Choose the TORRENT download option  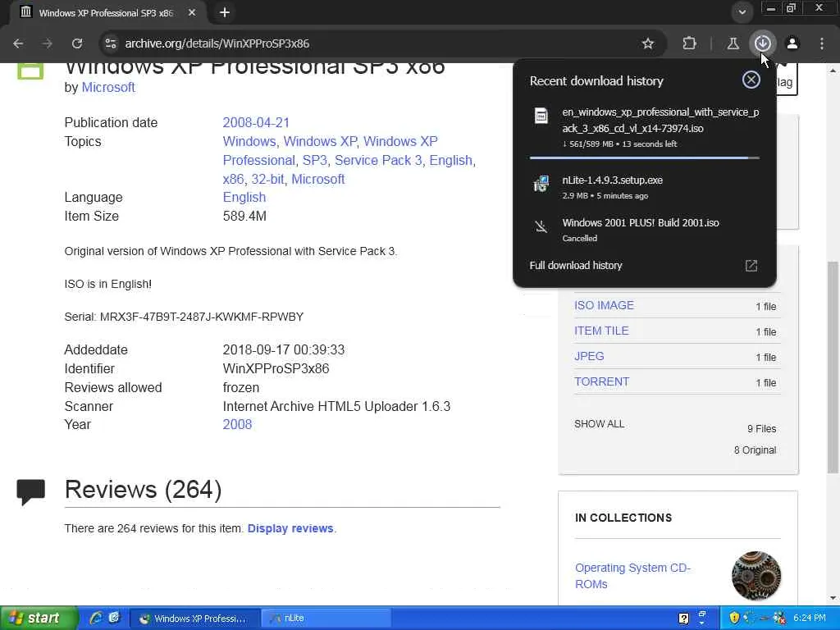(x=601, y=381)
